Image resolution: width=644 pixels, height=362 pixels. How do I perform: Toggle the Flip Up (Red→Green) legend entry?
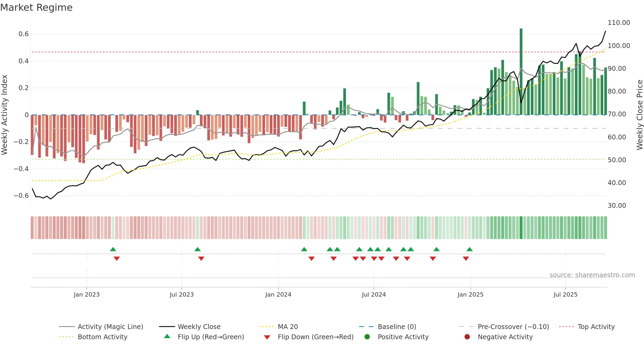coord(204,337)
